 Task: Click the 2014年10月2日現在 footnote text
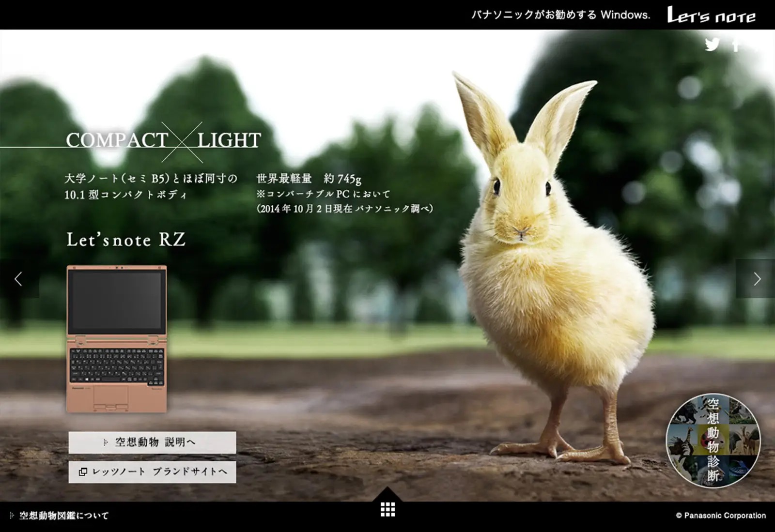(344, 209)
